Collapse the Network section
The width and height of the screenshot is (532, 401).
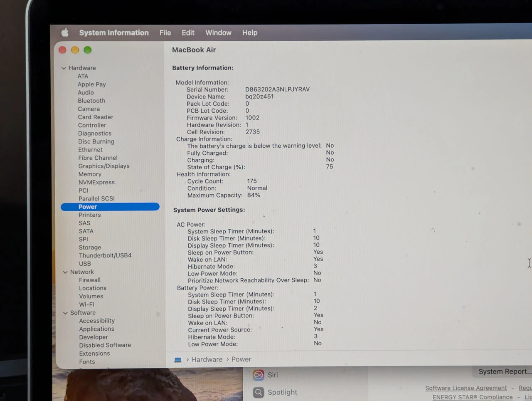click(x=65, y=272)
